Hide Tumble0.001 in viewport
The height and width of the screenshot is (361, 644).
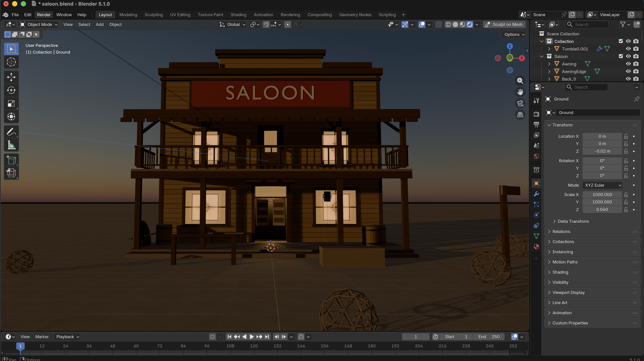(x=628, y=49)
